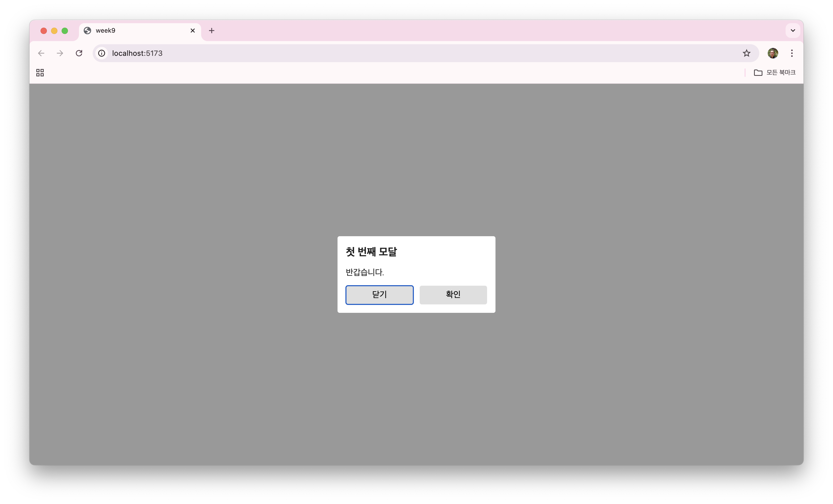Open the 모든 북마크 folder

click(x=775, y=73)
